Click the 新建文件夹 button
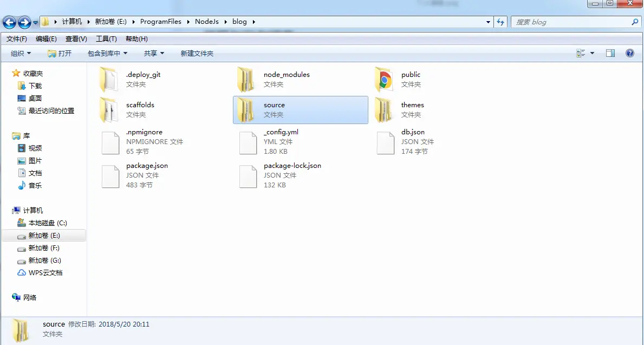Viewport: 644px width, 345px height. [x=197, y=54]
